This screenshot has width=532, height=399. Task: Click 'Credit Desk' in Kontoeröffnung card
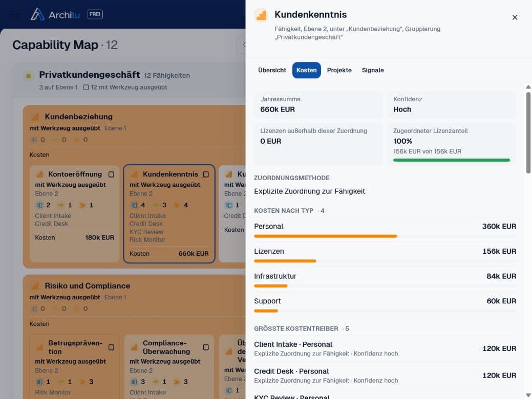pos(52,224)
